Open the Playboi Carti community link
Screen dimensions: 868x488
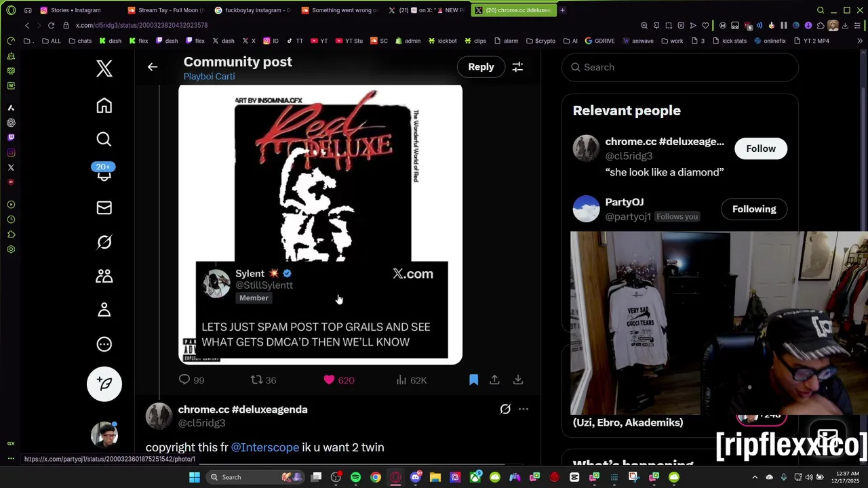(x=209, y=76)
